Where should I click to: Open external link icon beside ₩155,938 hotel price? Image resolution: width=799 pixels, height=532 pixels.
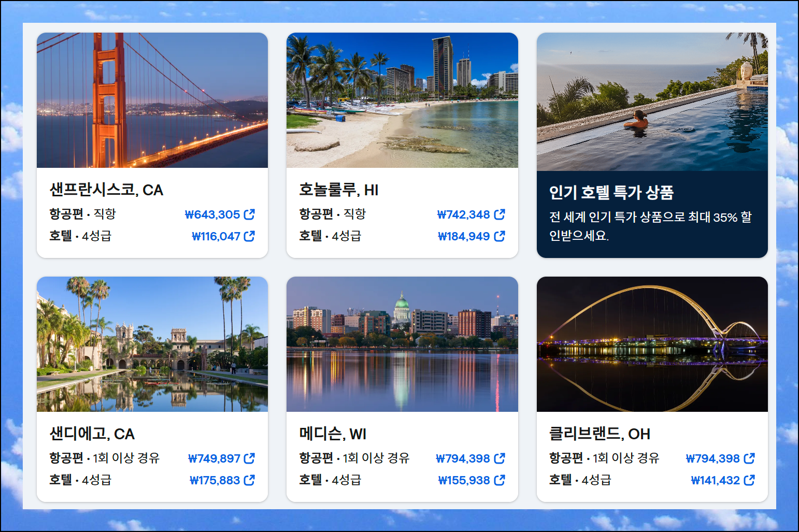tap(500, 480)
